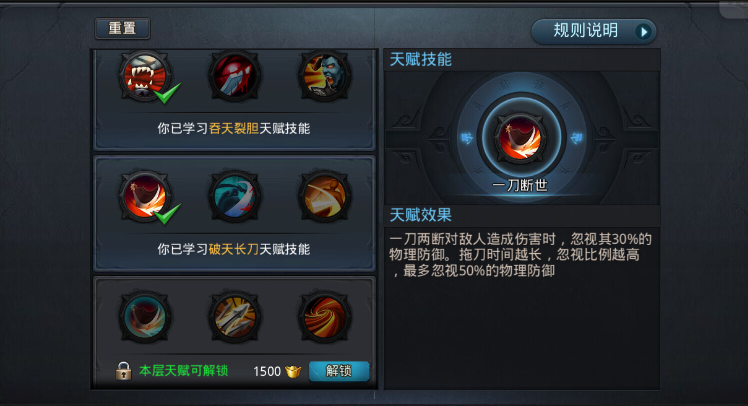
Task: Click the 天赋效果 section header
Action: point(421,215)
